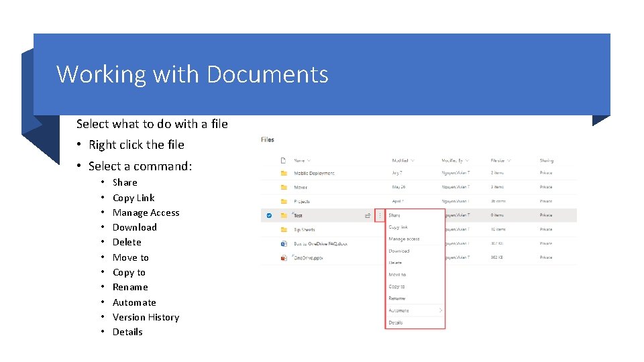Click the 'Working with Documents' slide title
This screenshot has height=362, width=644.
(x=193, y=74)
